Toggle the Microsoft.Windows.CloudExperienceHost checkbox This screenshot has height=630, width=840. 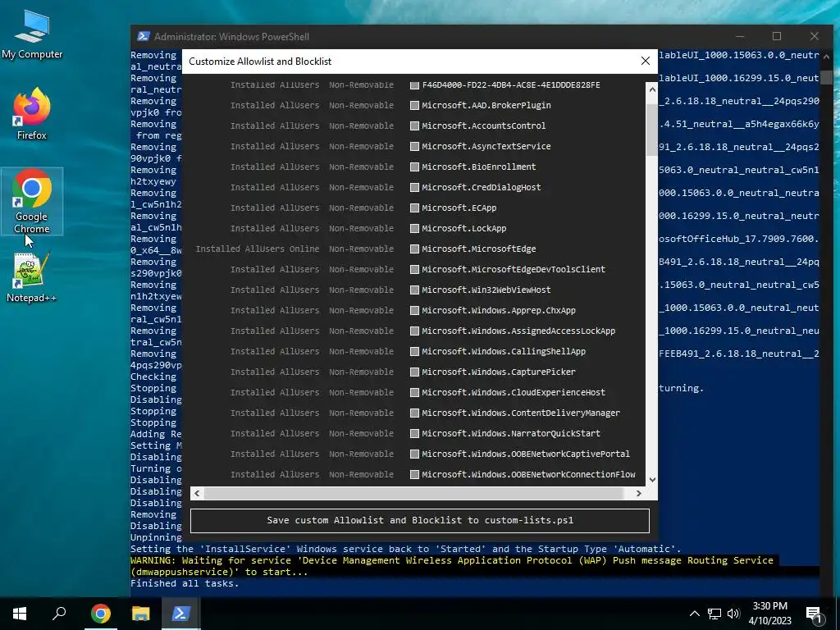pyautogui.click(x=414, y=392)
